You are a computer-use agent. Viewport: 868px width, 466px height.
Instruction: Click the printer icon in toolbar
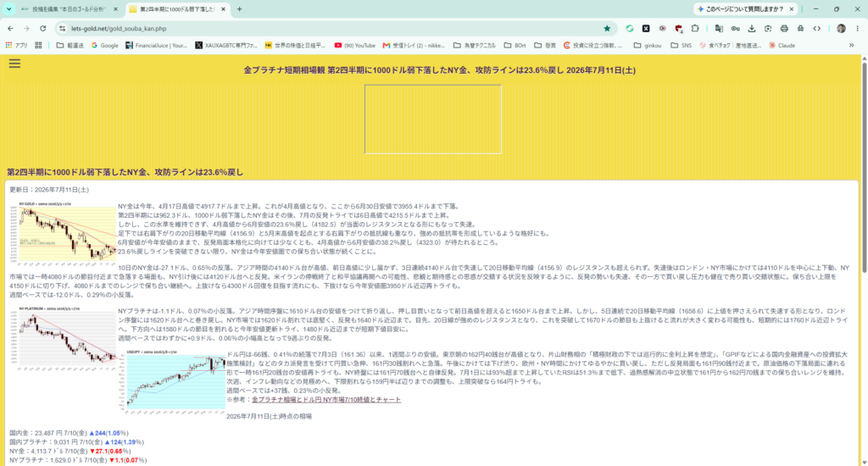784,28
